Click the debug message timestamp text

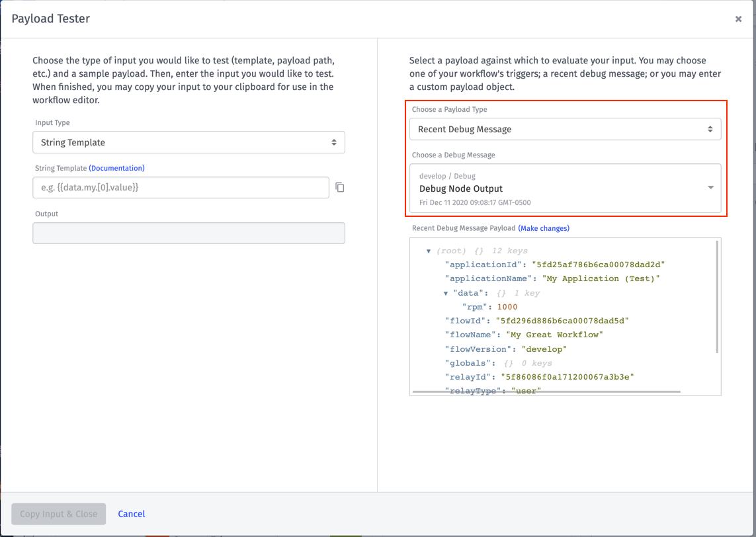click(475, 202)
